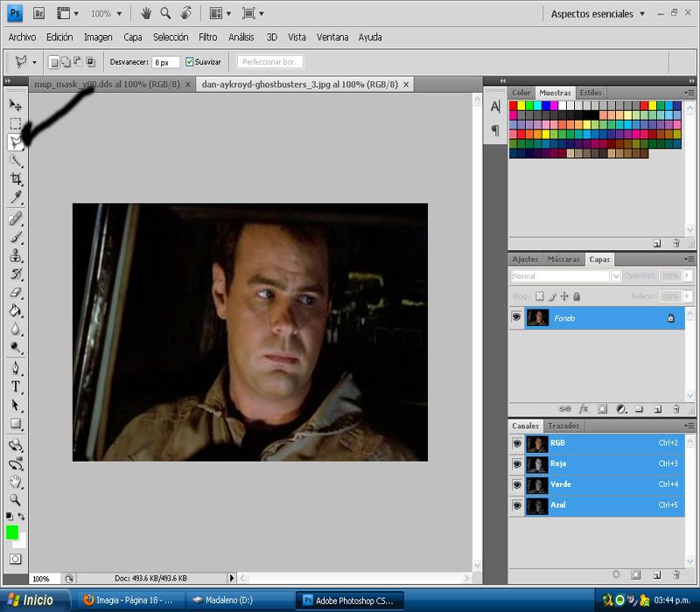This screenshot has height=612, width=700.
Task: Select the Path Selection tool
Action: point(16,405)
